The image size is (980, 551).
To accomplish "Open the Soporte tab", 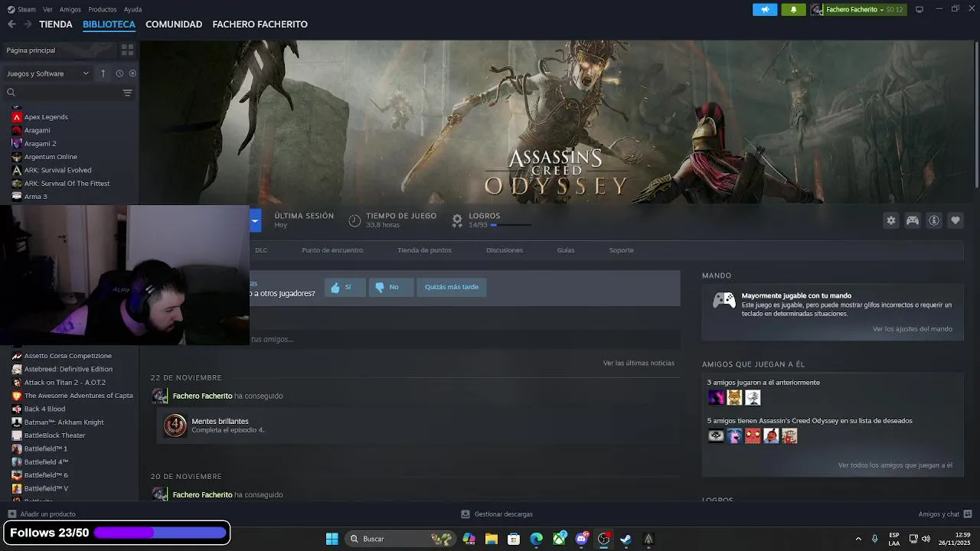I will click(x=621, y=250).
